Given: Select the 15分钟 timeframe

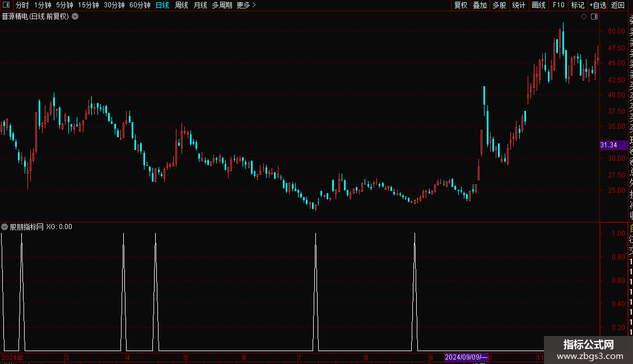Looking at the screenshot, I should (89, 5).
